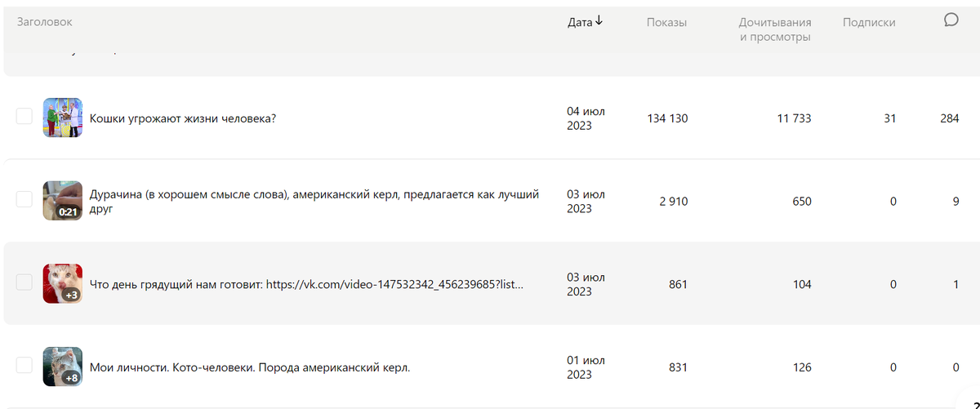Click the 284 comments count

coord(949,118)
